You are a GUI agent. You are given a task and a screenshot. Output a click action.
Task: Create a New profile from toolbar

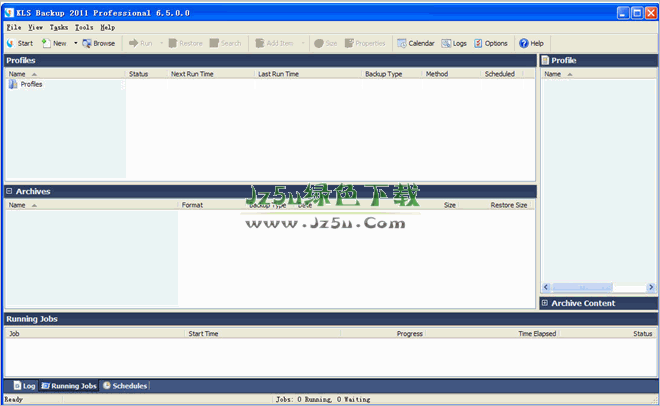tap(54, 43)
